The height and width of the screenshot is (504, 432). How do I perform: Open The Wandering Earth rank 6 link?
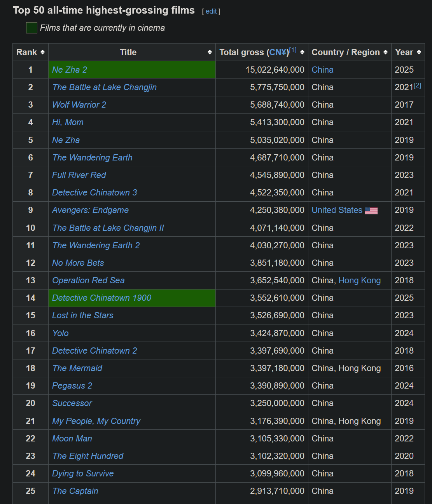92,158
